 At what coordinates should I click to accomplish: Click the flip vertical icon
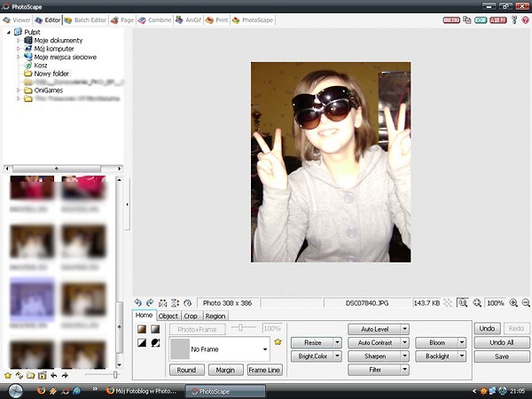point(175,302)
